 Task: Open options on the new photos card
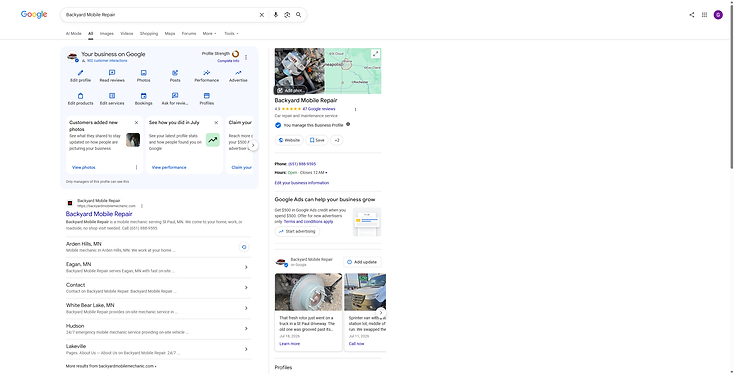[137, 168]
